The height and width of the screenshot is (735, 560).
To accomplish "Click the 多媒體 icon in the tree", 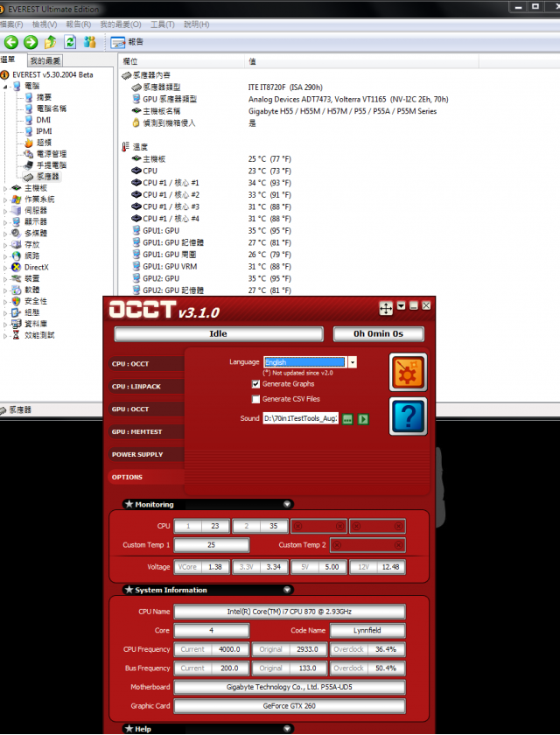I will coord(17,233).
